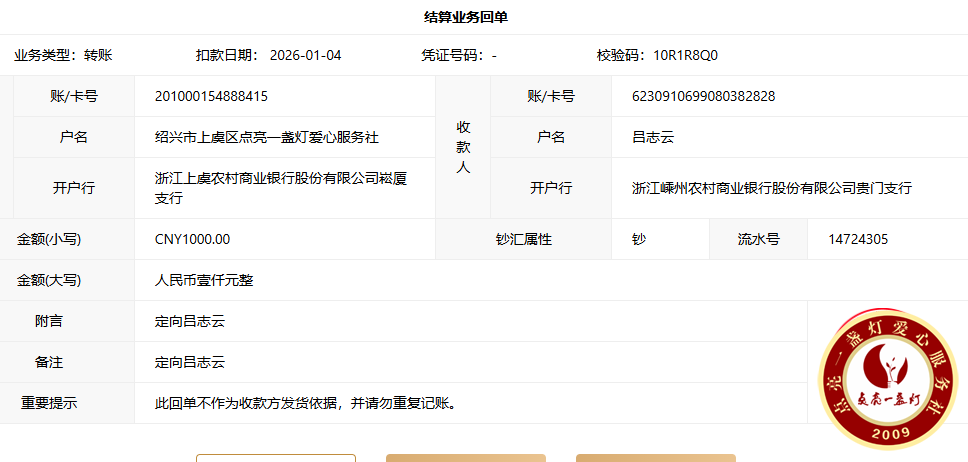Select the serial number 14724305
The height and width of the screenshot is (462, 968).
(858, 239)
